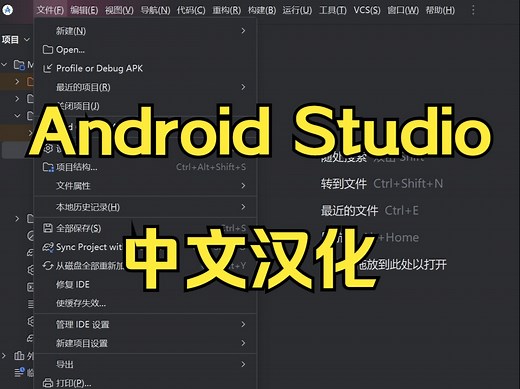Click the Gradle sync elephant icon
The width and height of the screenshot is (520, 389).
coord(48,247)
